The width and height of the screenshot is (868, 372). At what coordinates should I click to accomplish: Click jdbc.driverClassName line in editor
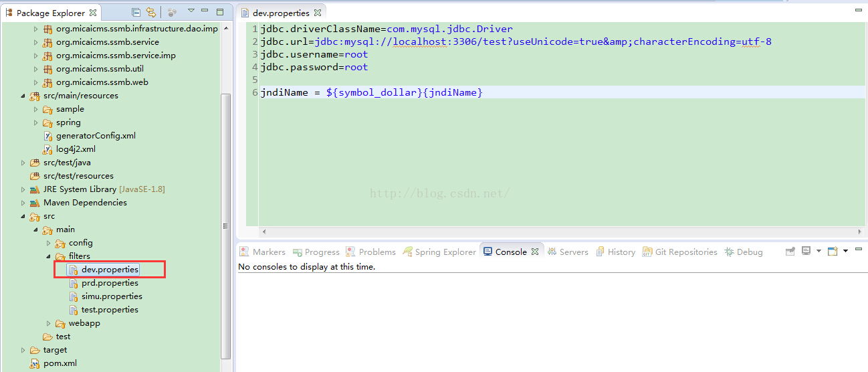(x=387, y=29)
